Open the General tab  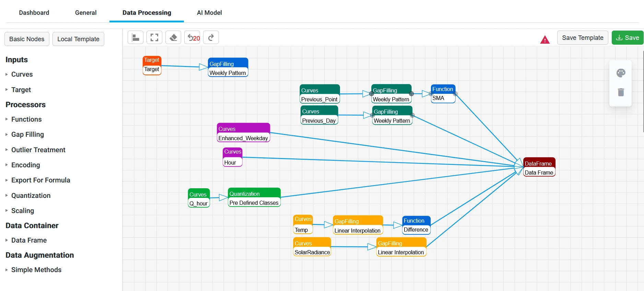click(86, 13)
